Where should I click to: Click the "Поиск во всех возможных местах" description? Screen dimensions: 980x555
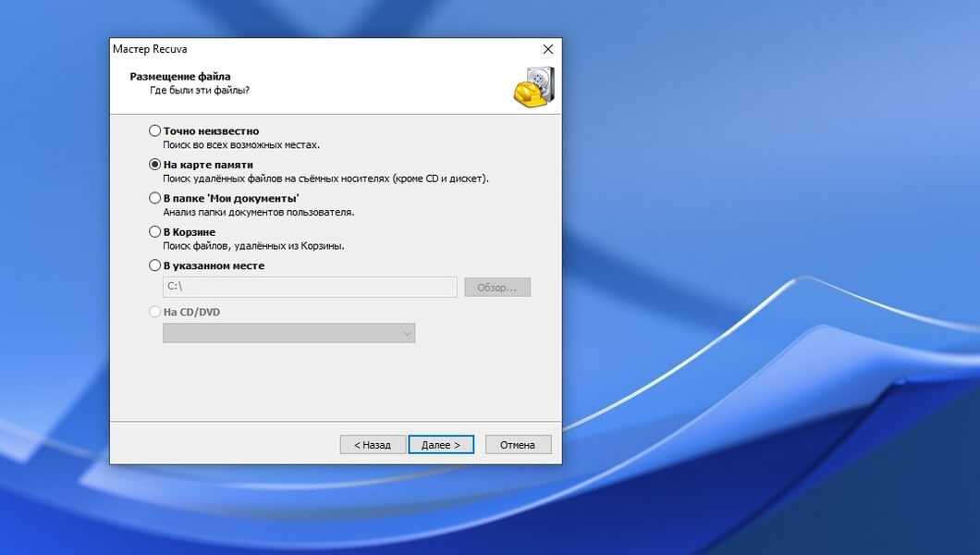pyautogui.click(x=241, y=145)
